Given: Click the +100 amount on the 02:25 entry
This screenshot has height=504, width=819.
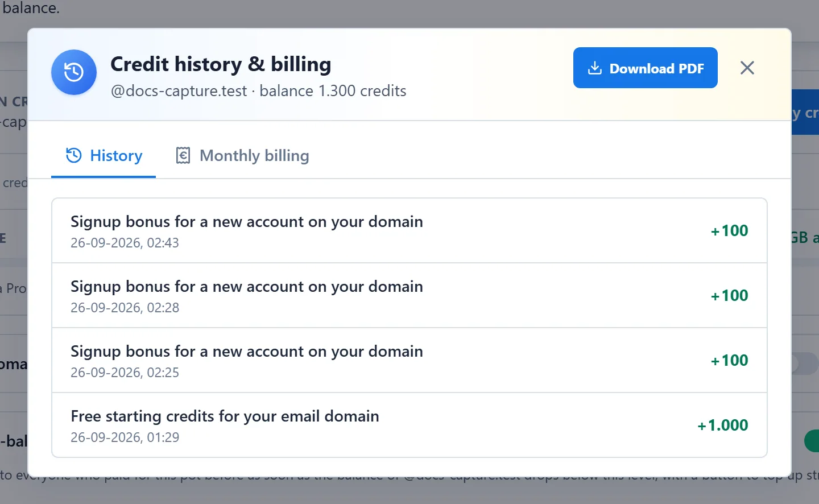Looking at the screenshot, I should [730, 361].
